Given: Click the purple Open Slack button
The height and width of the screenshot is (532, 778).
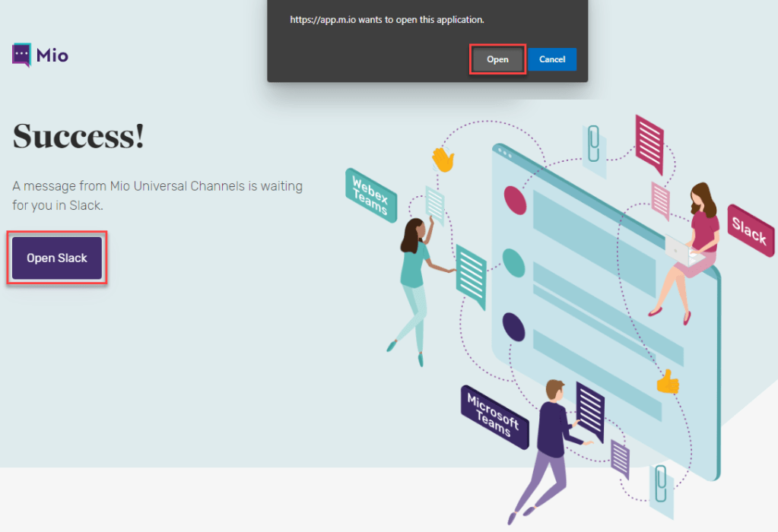Looking at the screenshot, I should (57, 258).
